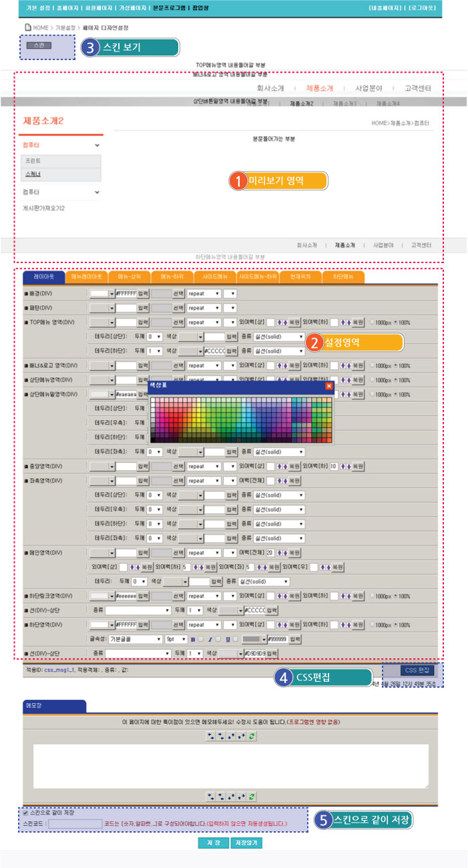
Task: Pick a color from the 색상표 palette grid
Action: point(240,419)
